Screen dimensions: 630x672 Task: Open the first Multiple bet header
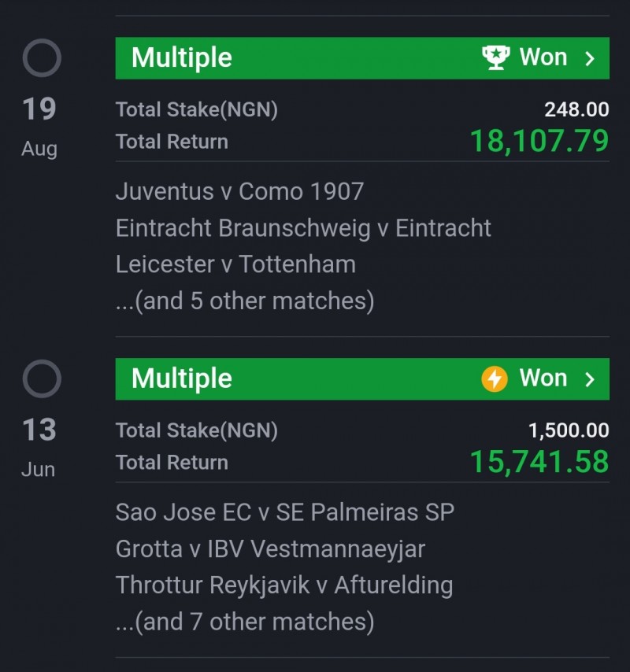pos(362,58)
